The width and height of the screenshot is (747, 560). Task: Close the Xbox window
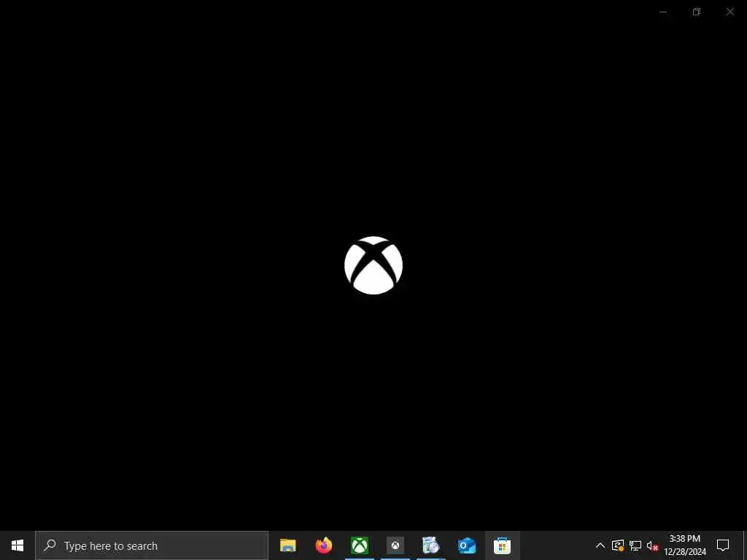[729, 12]
